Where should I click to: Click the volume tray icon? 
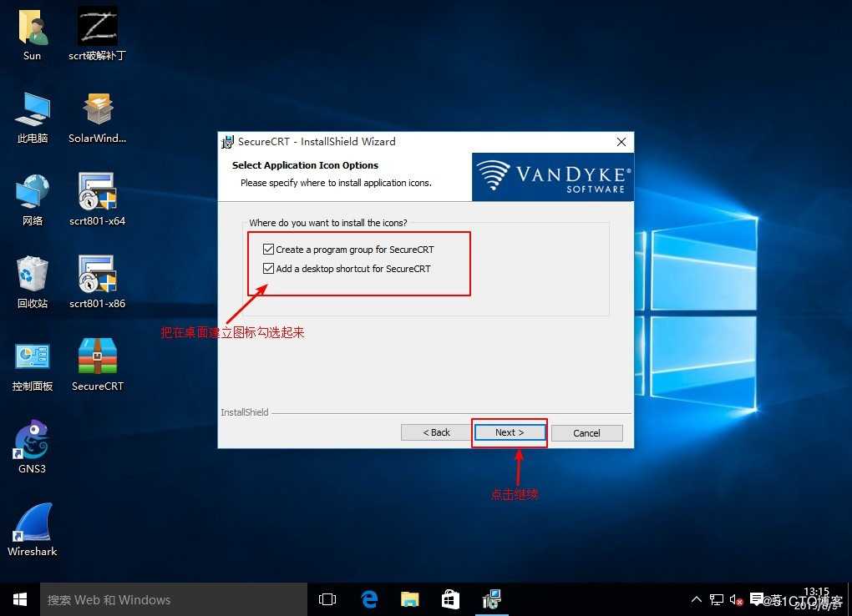coord(736,599)
